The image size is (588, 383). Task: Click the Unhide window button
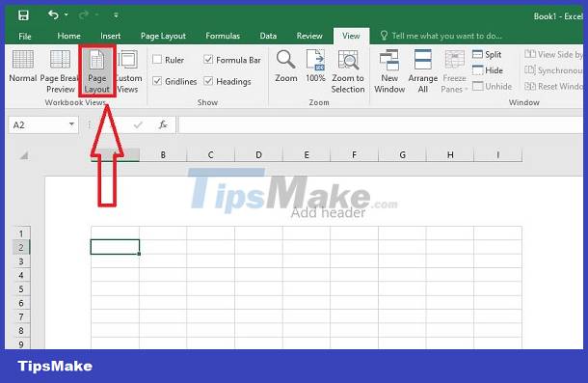point(492,86)
